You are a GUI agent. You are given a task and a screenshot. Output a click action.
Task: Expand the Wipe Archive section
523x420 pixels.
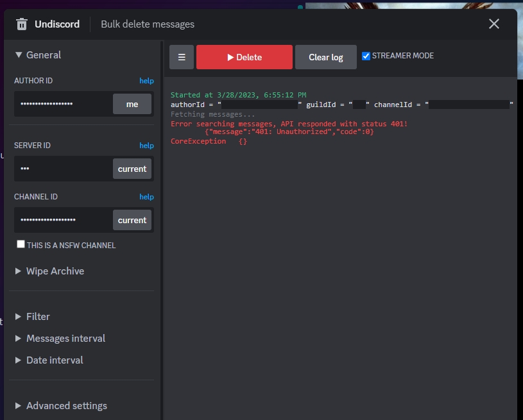tap(49, 271)
